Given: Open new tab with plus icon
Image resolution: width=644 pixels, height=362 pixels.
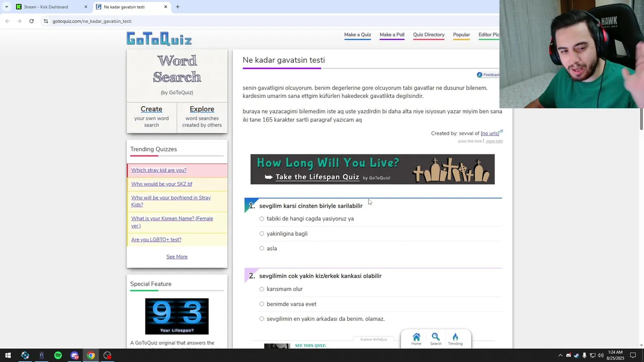Looking at the screenshot, I should 178,7.
